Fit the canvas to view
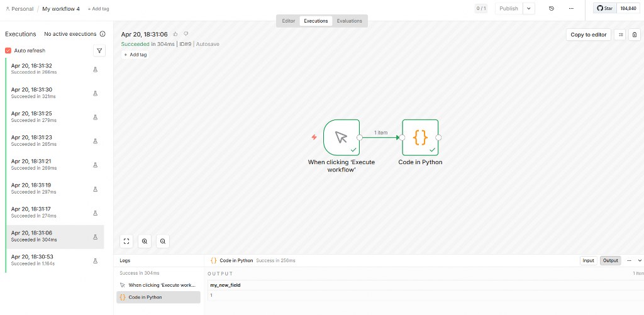This screenshot has height=315, width=644. click(x=126, y=241)
